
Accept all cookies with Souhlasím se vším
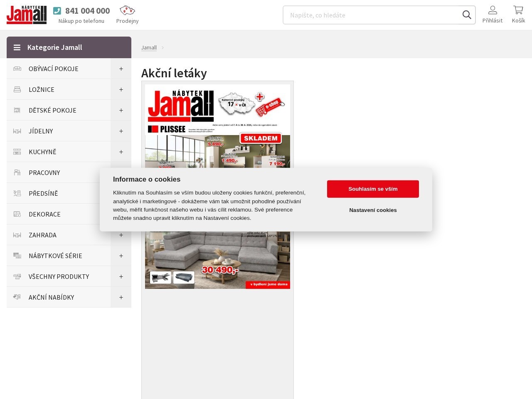coord(373,189)
